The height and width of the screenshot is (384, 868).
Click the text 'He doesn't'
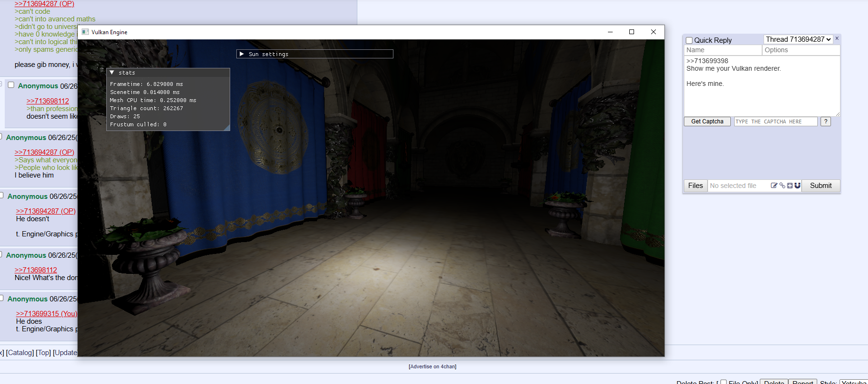[33, 219]
